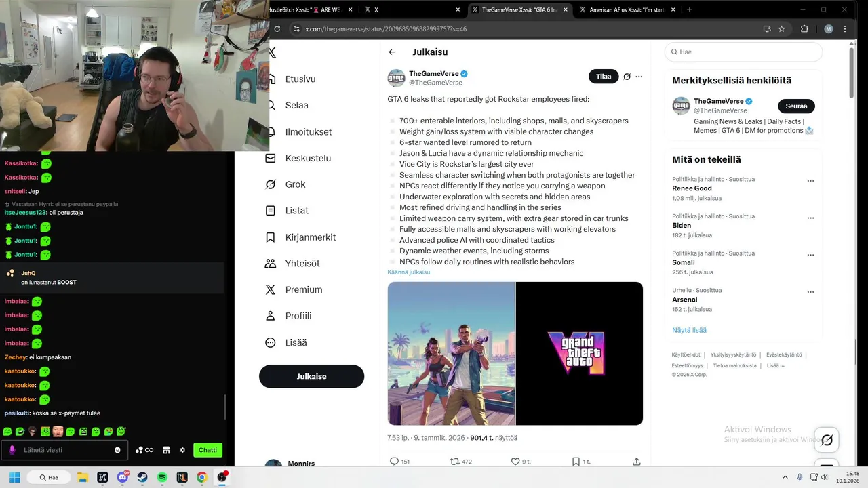Open more options for Arsenal trend
868x488 pixels.
point(810,292)
